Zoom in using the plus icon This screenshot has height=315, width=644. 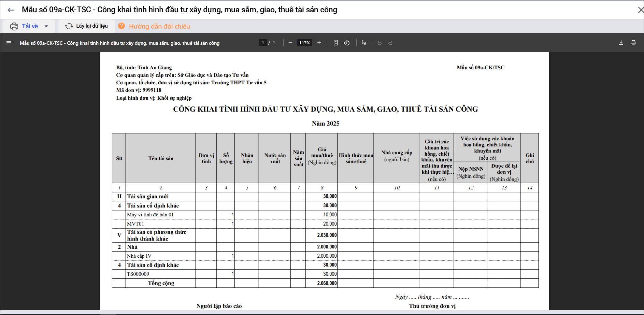[x=319, y=43]
